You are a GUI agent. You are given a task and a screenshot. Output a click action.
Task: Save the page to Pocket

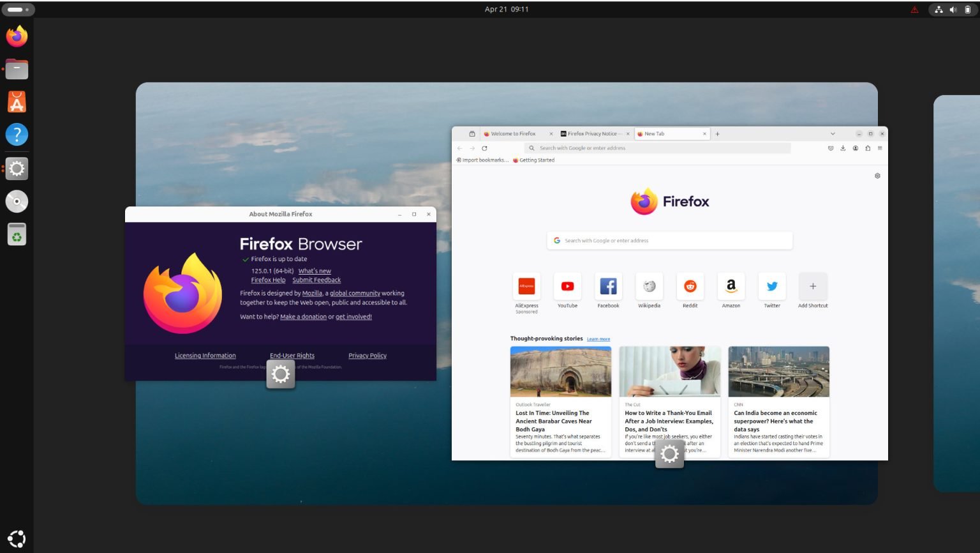(x=830, y=148)
